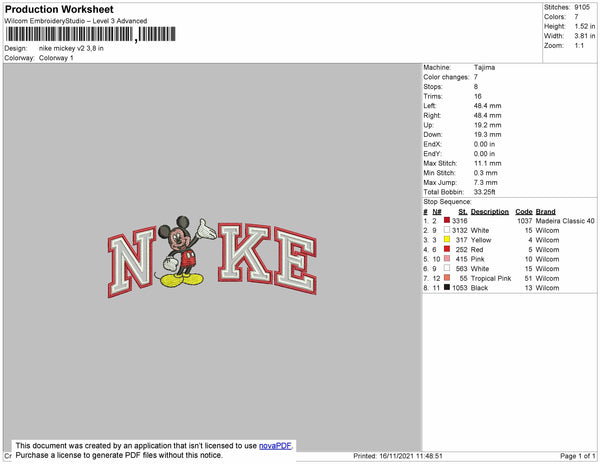The image size is (600, 464).
Task: Click the EndY label
Action: coord(432,154)
